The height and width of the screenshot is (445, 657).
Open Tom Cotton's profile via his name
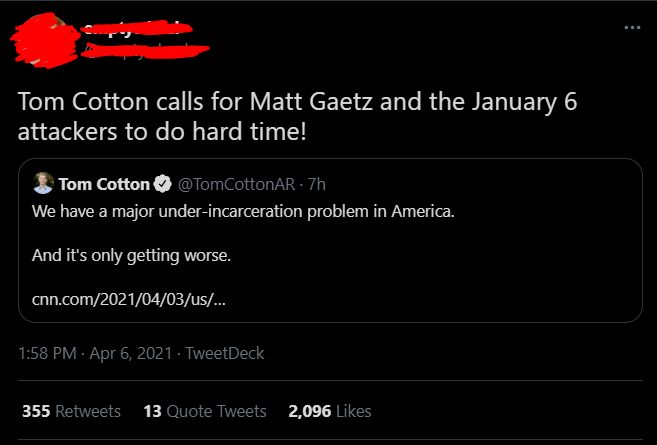(x=104, y=184)
